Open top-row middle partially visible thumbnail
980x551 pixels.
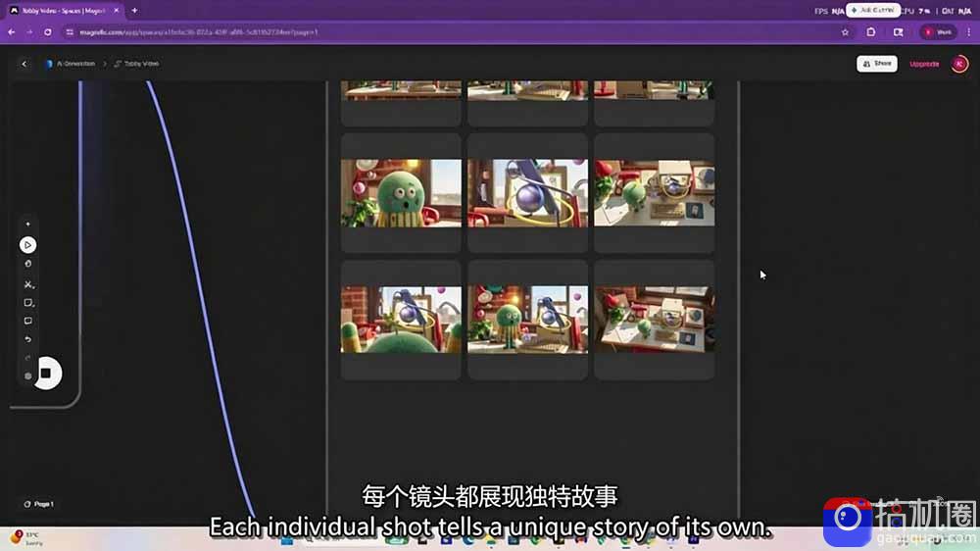(x=527, y=90)
